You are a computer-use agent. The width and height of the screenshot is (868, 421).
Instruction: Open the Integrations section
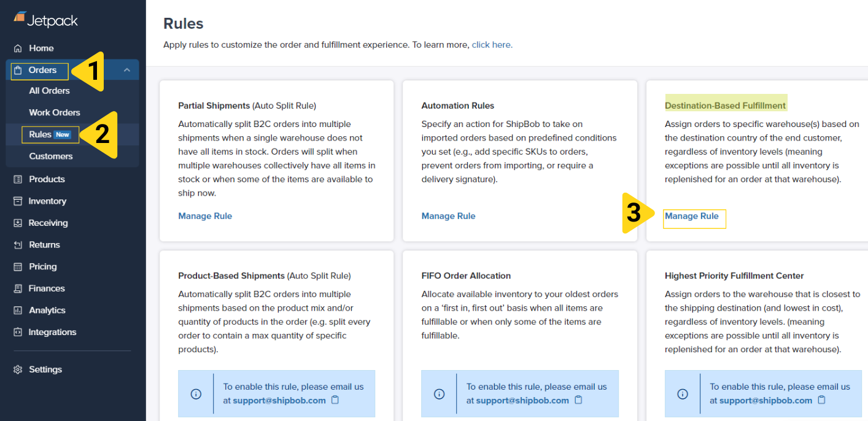pyautogui.click(x=53, y=332)
